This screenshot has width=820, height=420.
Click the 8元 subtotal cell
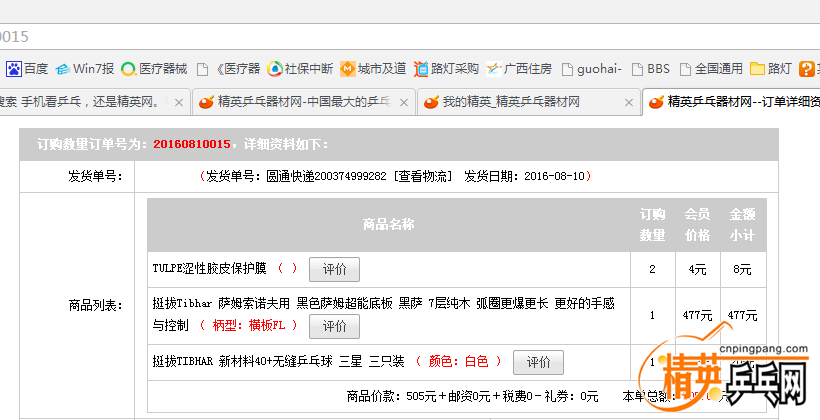(742, 269)
